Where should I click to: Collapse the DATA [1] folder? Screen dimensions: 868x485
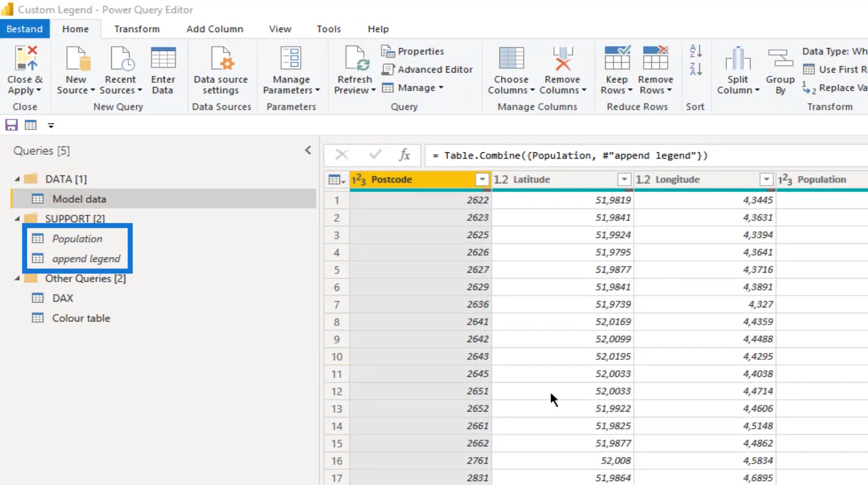(17, 179)
